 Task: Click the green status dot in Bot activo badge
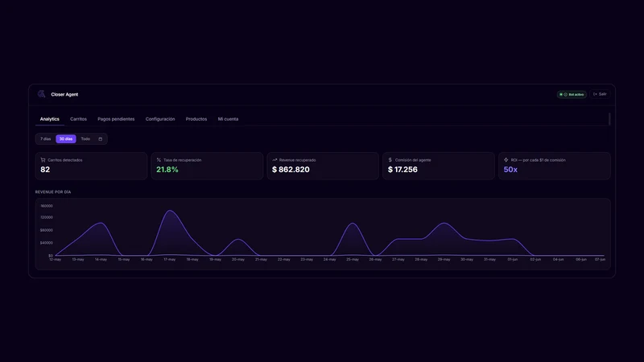[561, 94]
